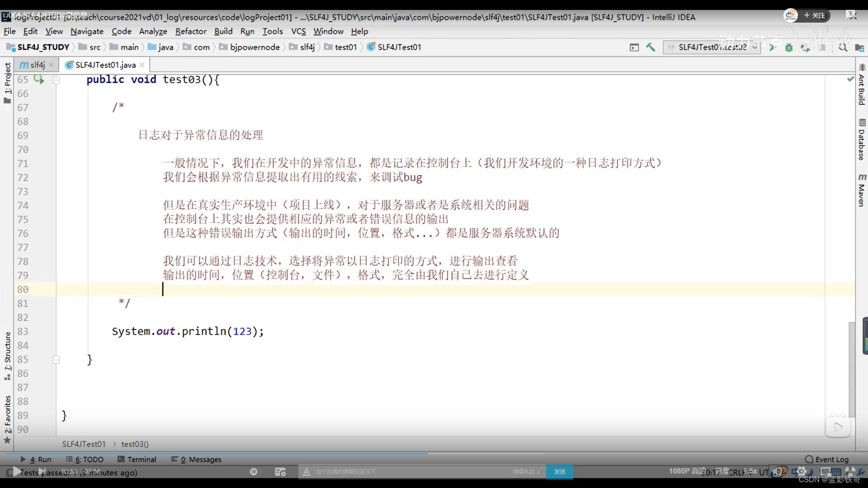This screenshot has height=488, width=868.
Task: Open the 4: Run tool window
Action: coord(36,459)
